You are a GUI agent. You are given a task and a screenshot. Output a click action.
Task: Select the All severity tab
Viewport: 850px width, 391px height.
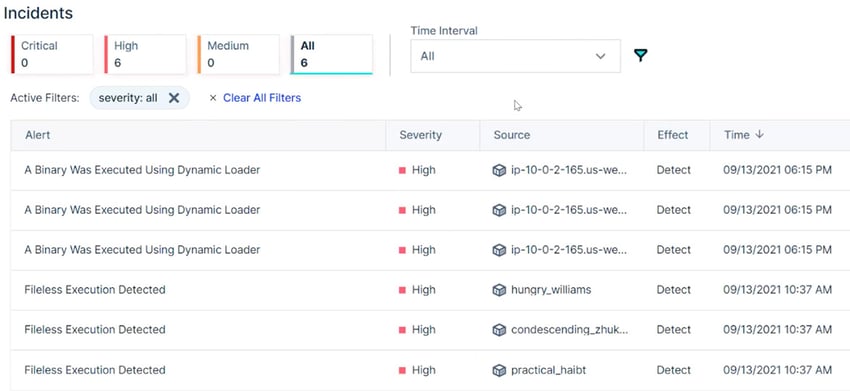[332, 54]
